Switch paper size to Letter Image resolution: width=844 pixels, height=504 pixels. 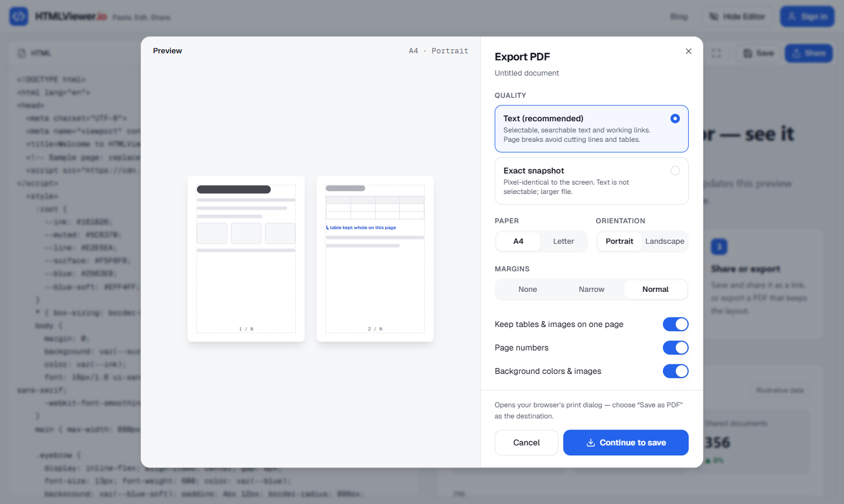[563, 241]
